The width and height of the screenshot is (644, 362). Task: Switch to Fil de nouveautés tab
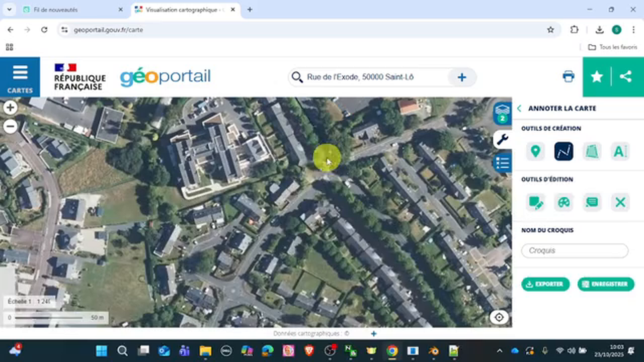pos(70,10)
